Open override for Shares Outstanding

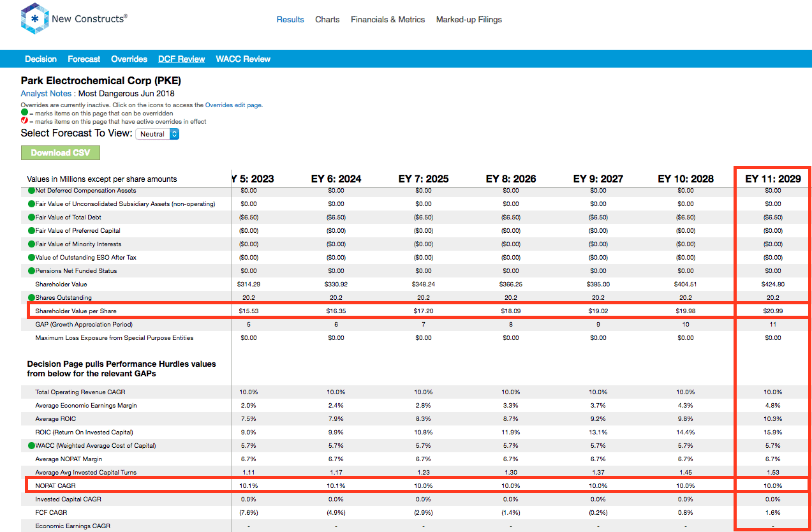coord(31,297)
